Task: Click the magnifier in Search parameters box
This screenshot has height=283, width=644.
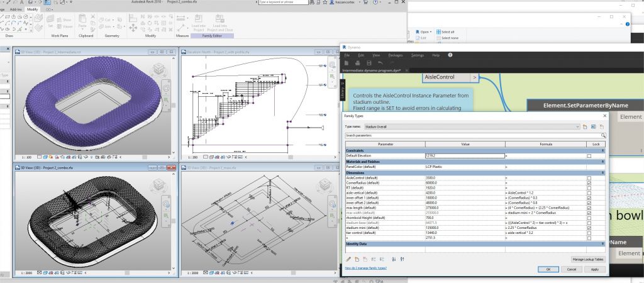Action: (x=603, y=135)
